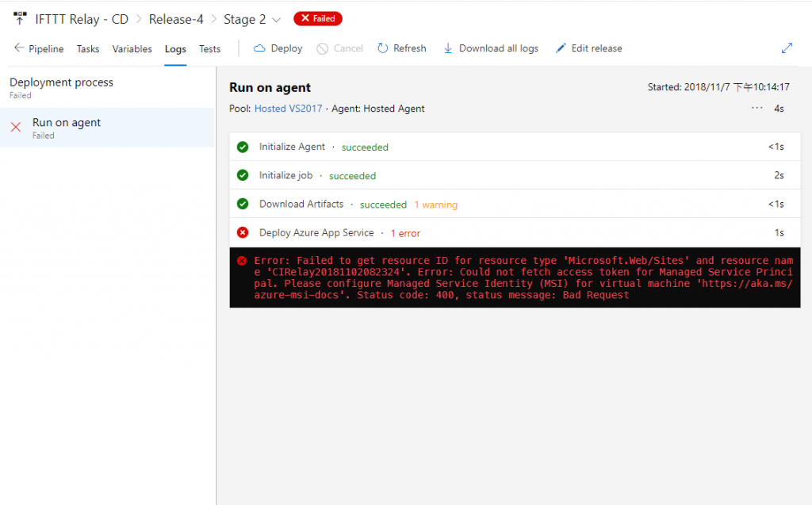Click Edit release text button
The height and width of the screenshot is (505, 812).
[596, 48]
